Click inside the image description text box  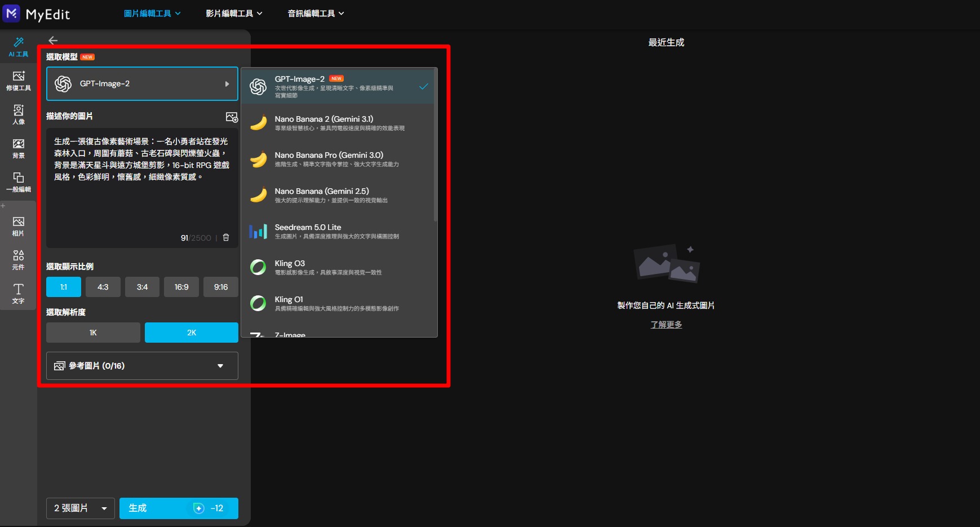click(x=142, y=188)
